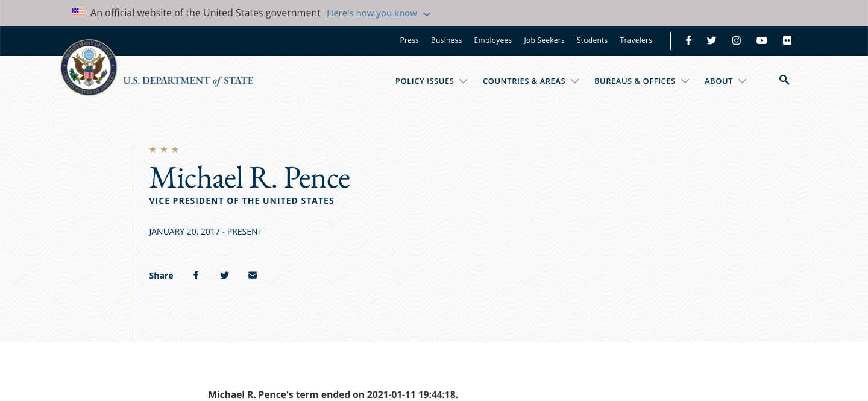Screen dimensions: 868x401
Task: Share this page via Twitter icon
Action: [224, 275]
